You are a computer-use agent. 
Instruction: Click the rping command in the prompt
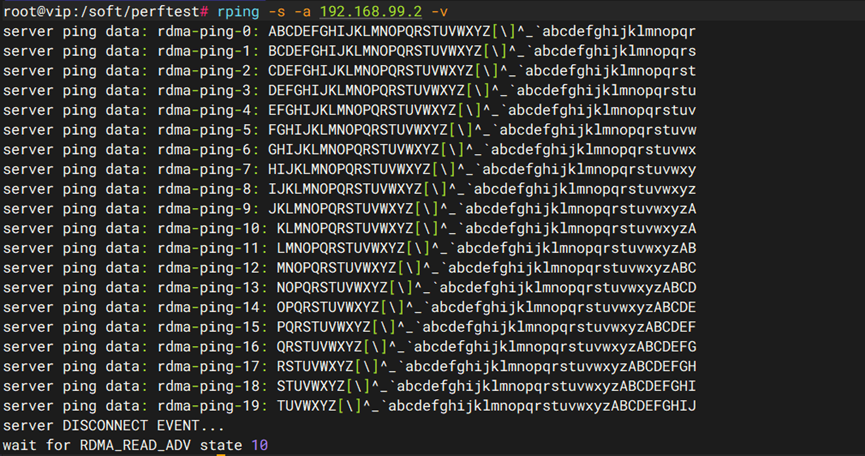click(238, 12)
